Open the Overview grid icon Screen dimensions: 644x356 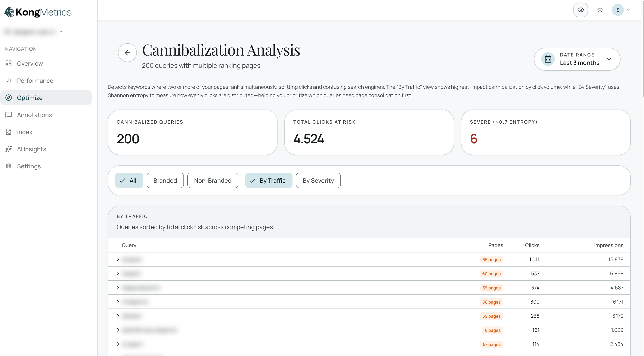(9, 63)
